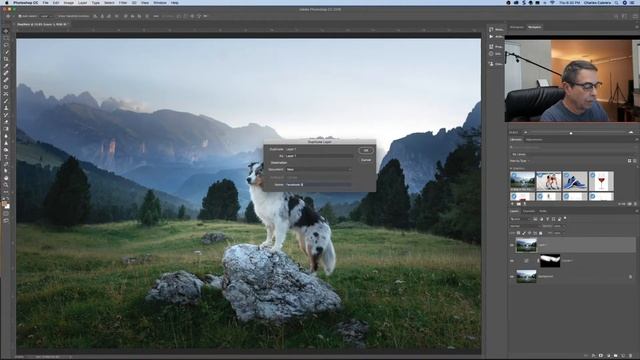
Task: Switch to the Adjustments tab
Action: click(534, 140)
